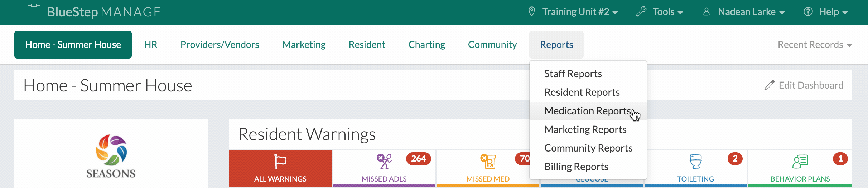Click the Tools wrench icon
The height and width of the screenshot is (188, 868).
click(x=641, y=12)
